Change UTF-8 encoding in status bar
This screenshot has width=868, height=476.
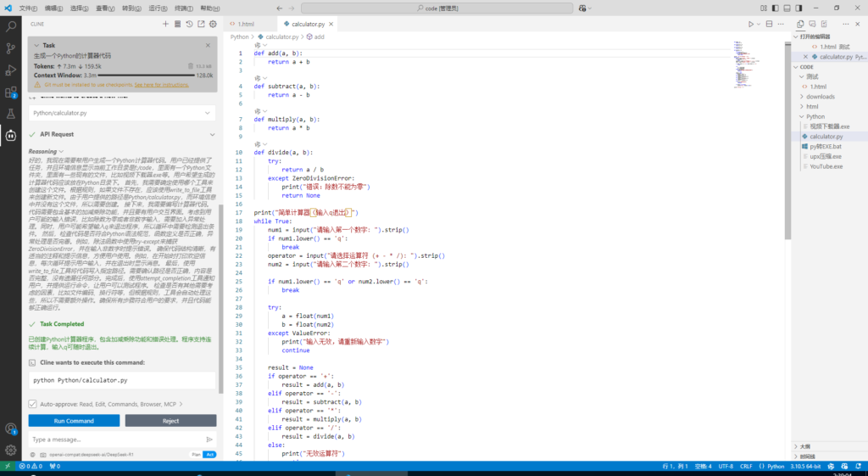[726, 466]
